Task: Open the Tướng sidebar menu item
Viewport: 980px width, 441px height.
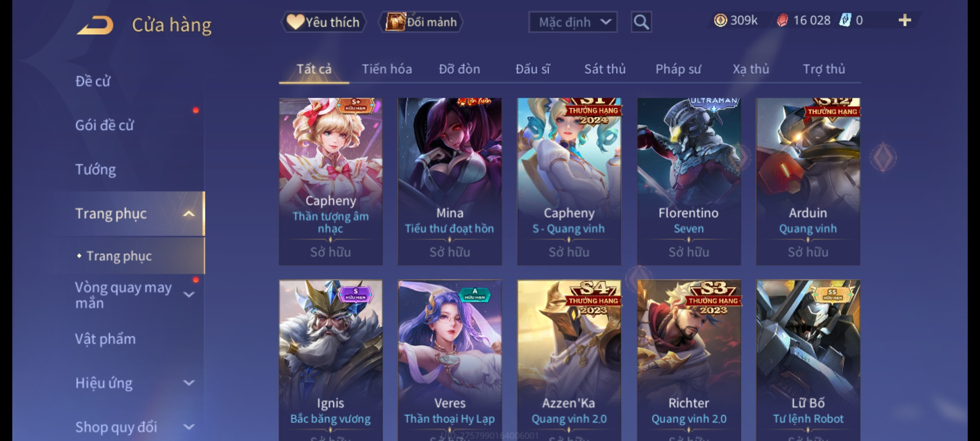Action: pos(96,169)
